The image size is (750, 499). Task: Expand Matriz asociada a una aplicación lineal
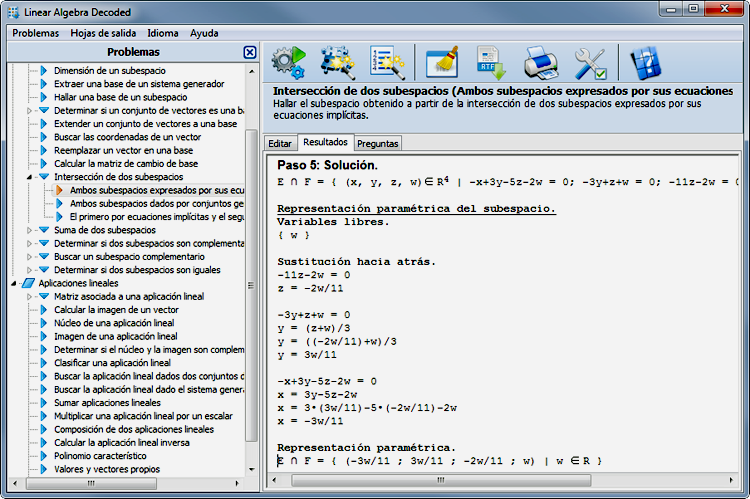tap(29, 297)
